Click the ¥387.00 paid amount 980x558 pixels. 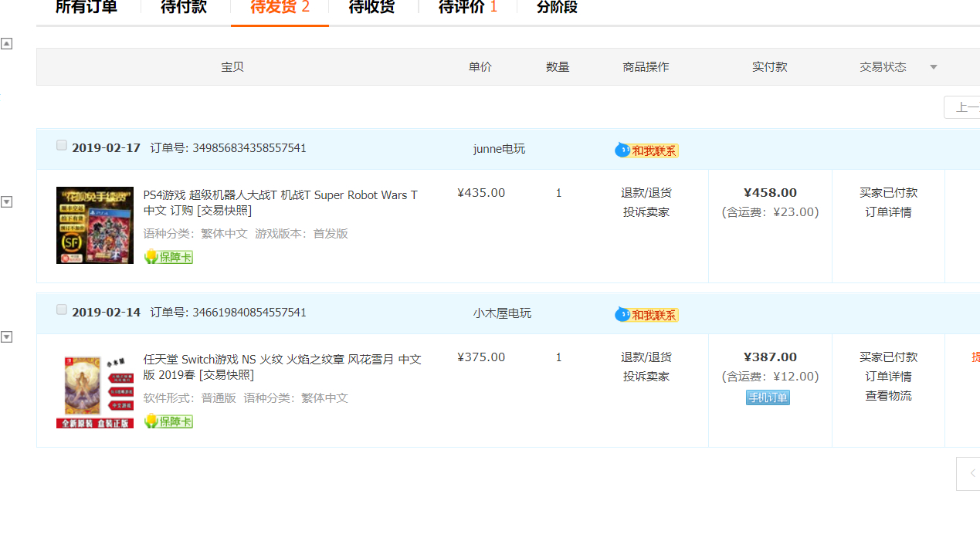click(x=770, y=357)
